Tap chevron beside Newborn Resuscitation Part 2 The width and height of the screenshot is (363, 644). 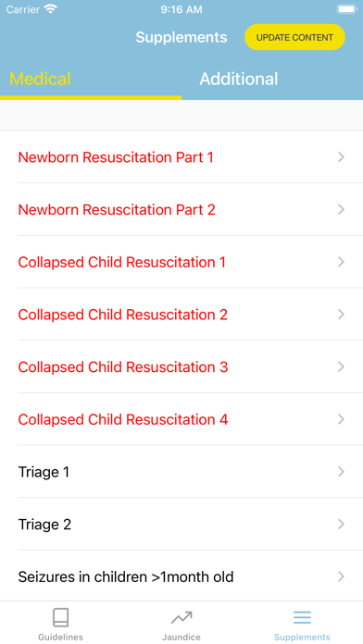coord(341,209)
